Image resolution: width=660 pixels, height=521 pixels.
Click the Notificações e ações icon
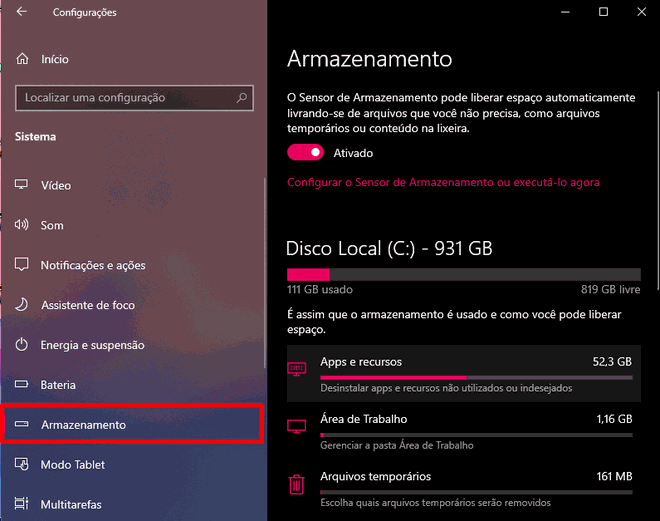point(21,264)
